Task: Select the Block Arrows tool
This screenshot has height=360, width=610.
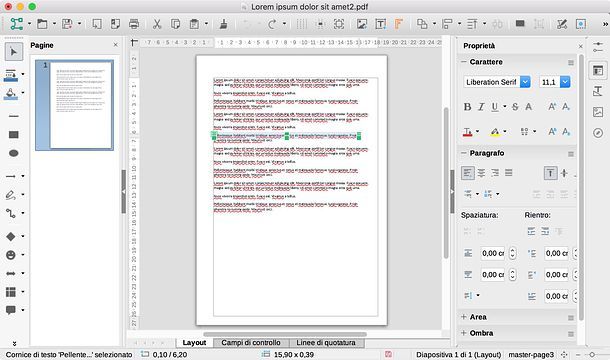Action: coord(11,273)
